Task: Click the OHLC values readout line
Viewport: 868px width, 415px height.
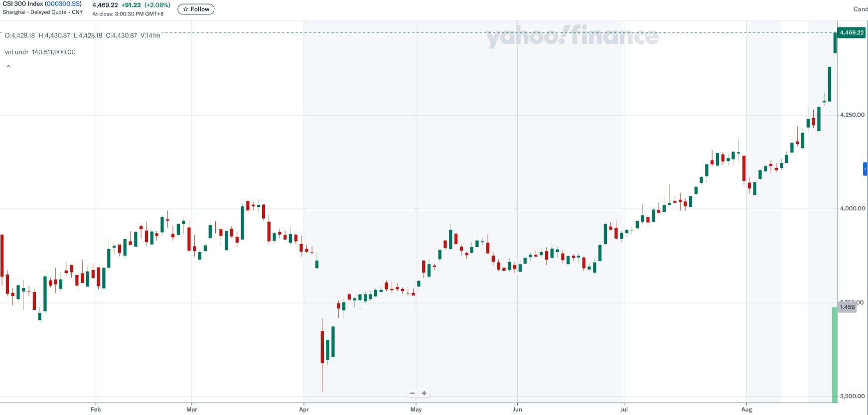Action: pyautogui.click(x=83, y=35)
